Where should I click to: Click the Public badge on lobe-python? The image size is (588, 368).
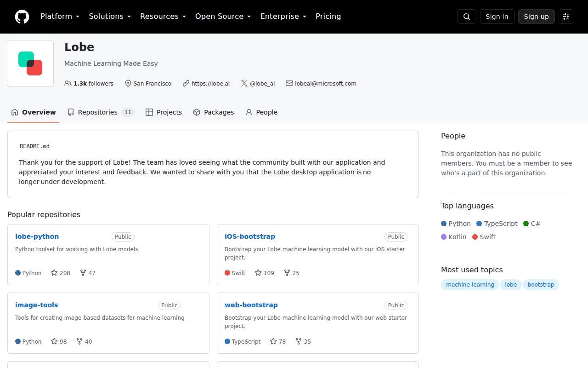(123, 237)
